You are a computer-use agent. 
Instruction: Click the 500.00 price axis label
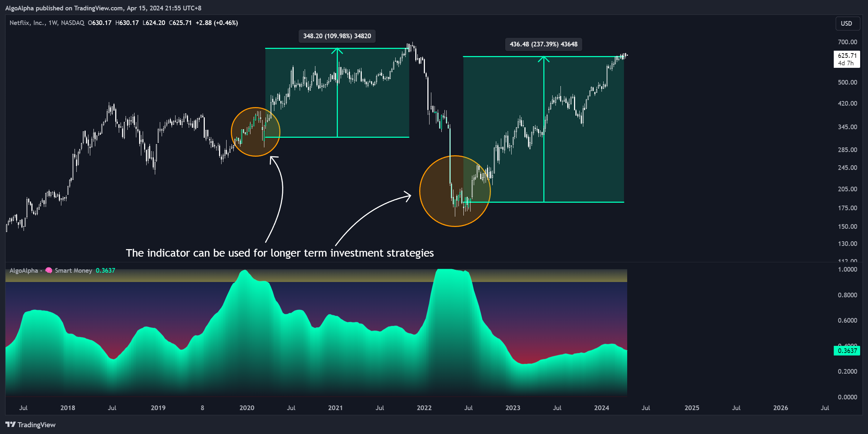(x=847, y=82)
